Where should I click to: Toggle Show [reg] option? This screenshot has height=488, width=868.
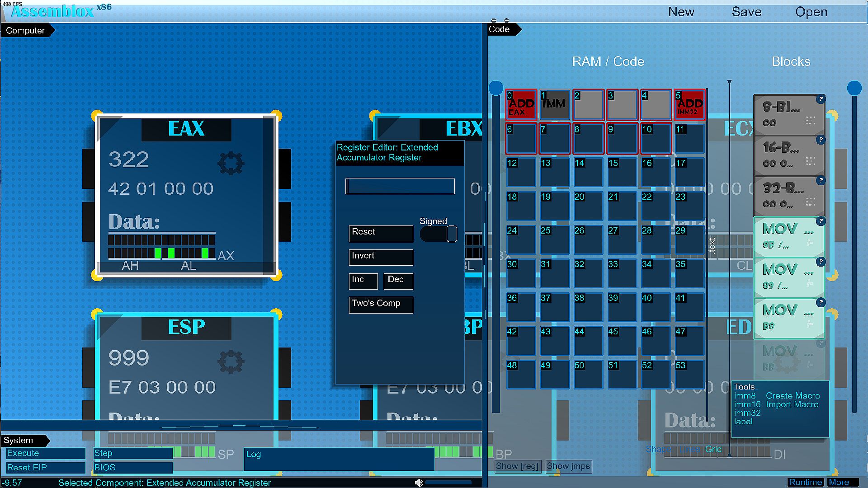517,466
